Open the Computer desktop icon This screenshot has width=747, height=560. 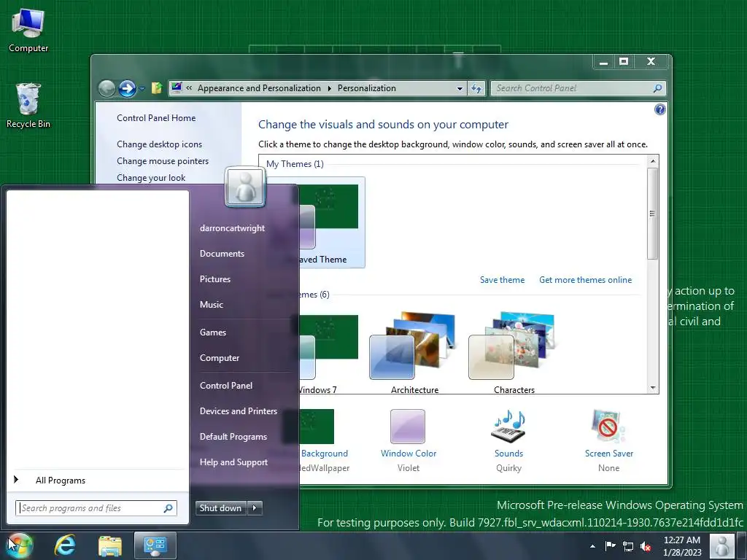coord(28,31)
